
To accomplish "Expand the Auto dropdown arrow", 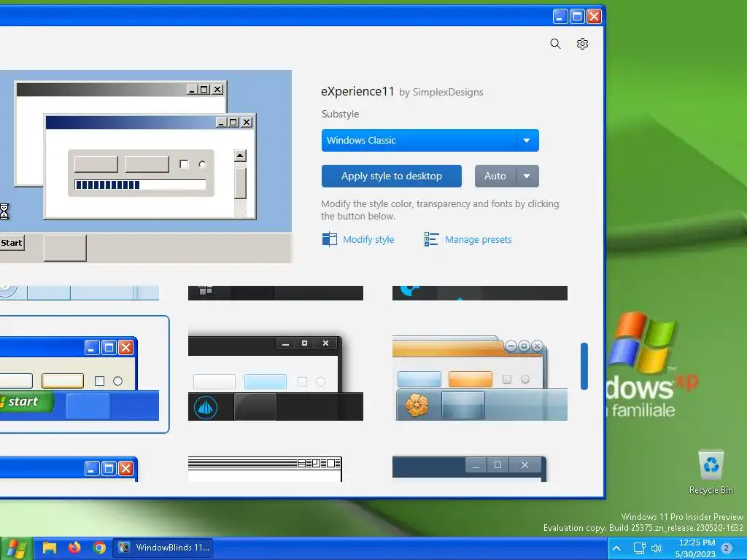I will (527, 176).
